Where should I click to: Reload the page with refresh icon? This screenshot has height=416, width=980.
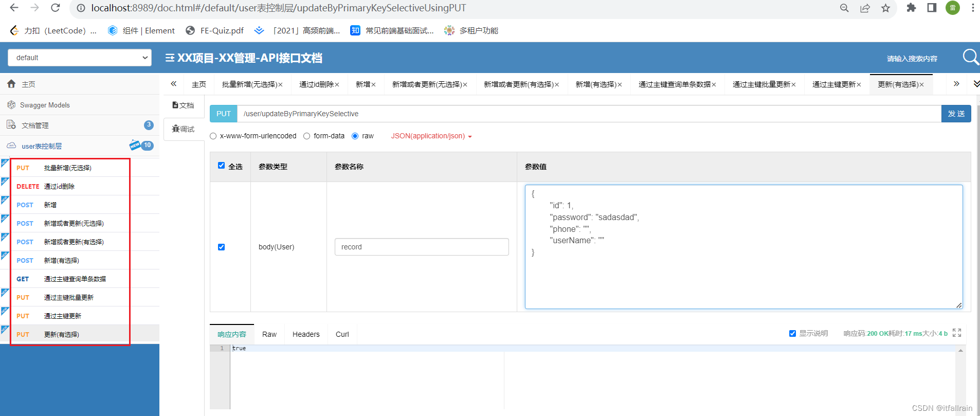[x=56, y=8]
